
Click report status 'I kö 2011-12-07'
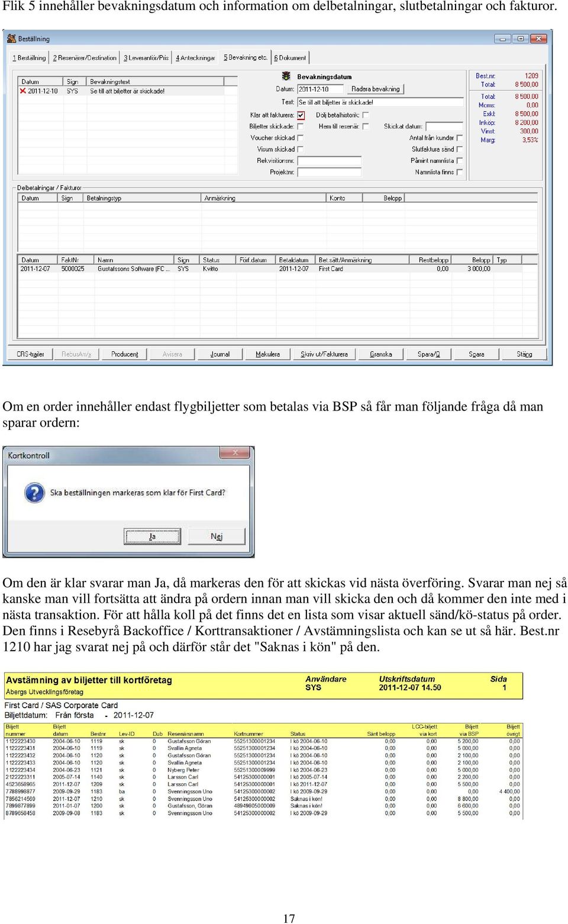[309, 784]
